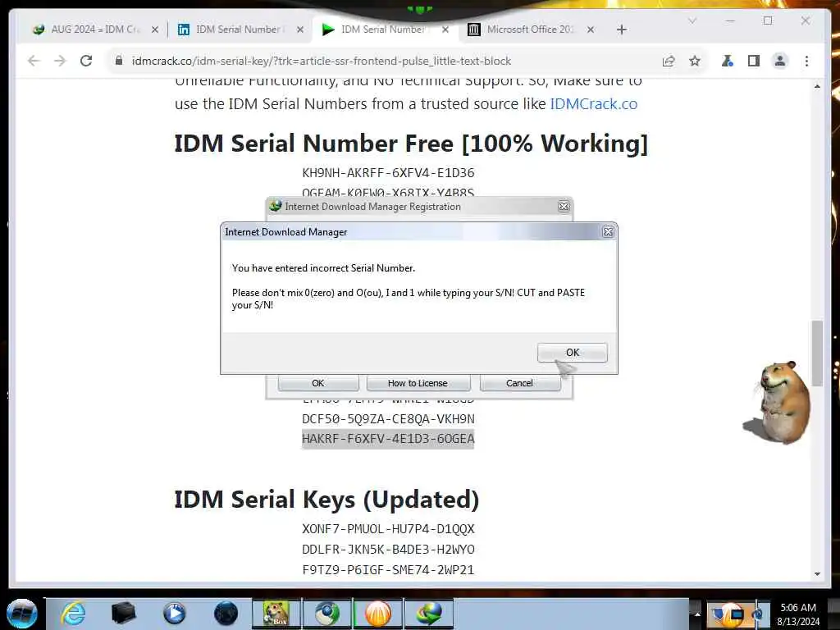
Task: Click OK in the incorrect serial number dialog
Action: [572, 353]
